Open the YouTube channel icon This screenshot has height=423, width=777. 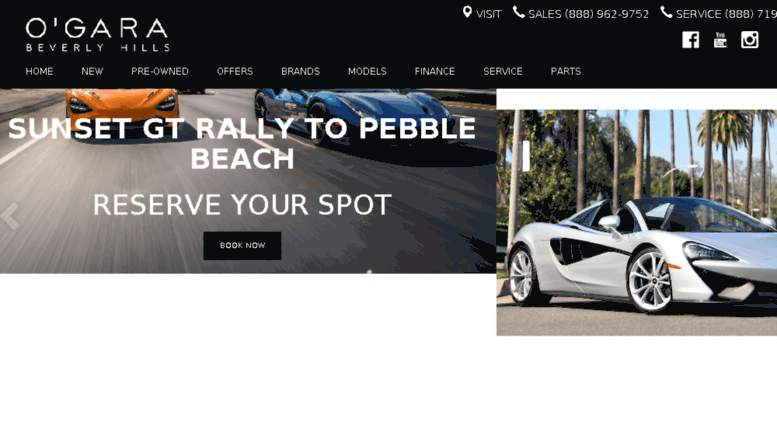(720, 40)
